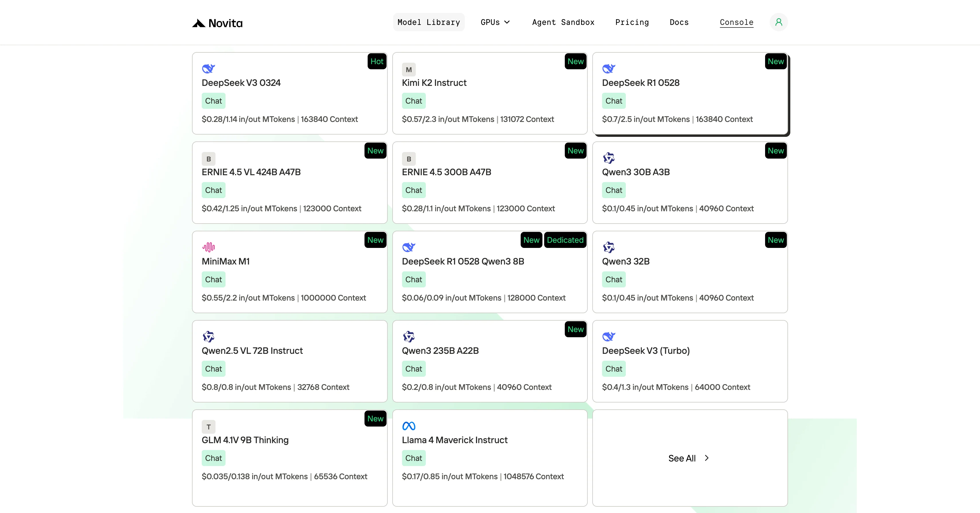The width and height of the screenshot is (980, 513).
Task: Open the user account icon
Action: point(778,22)
